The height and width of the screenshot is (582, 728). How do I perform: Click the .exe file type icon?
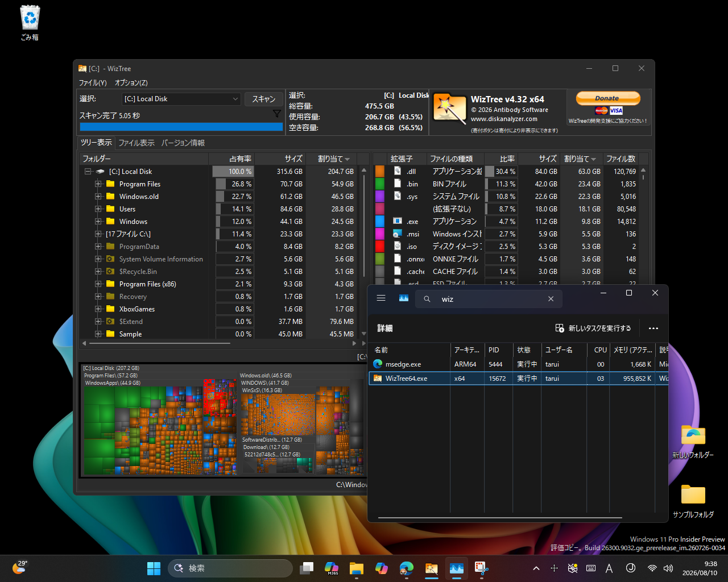click(398, 221)
